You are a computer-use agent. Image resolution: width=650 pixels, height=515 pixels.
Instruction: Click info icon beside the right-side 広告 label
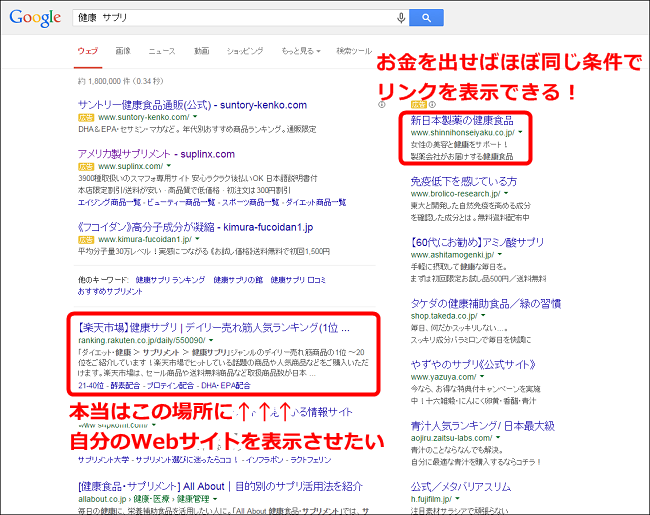tap(432, 104)
